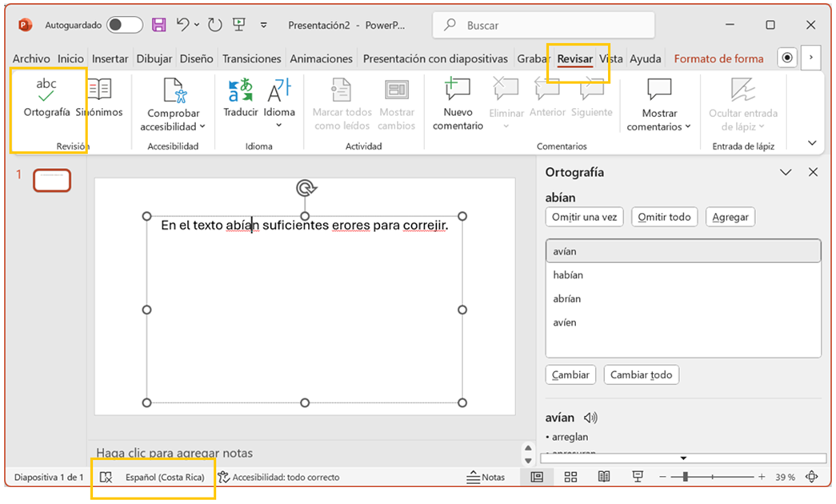Play the avían pronunciation speaker icon
The width and height of the screenshot is (836, 504).
[x=591, y=418]
